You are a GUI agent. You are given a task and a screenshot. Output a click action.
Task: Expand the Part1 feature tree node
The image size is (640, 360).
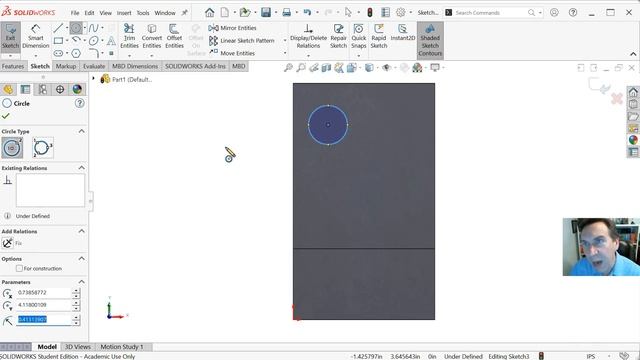click(93, 79)
